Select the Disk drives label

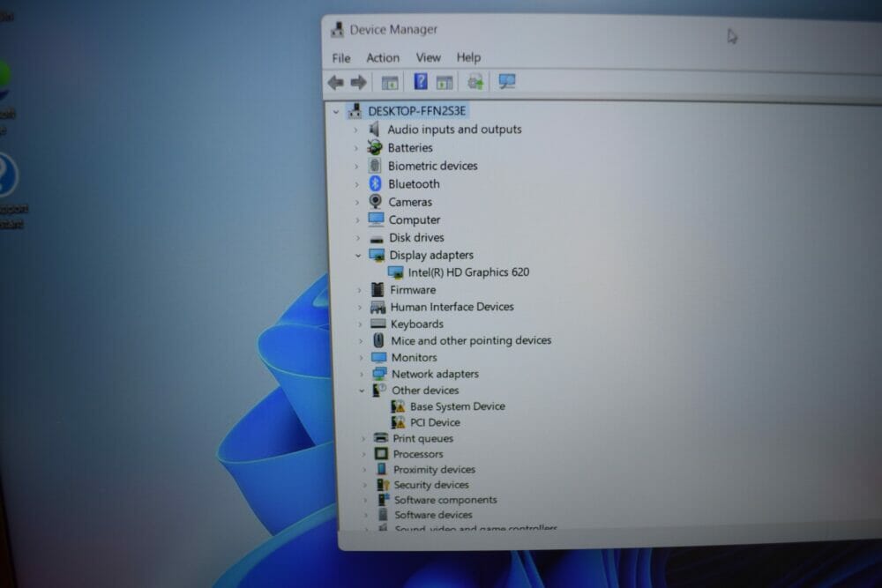[x=416, y=237]
